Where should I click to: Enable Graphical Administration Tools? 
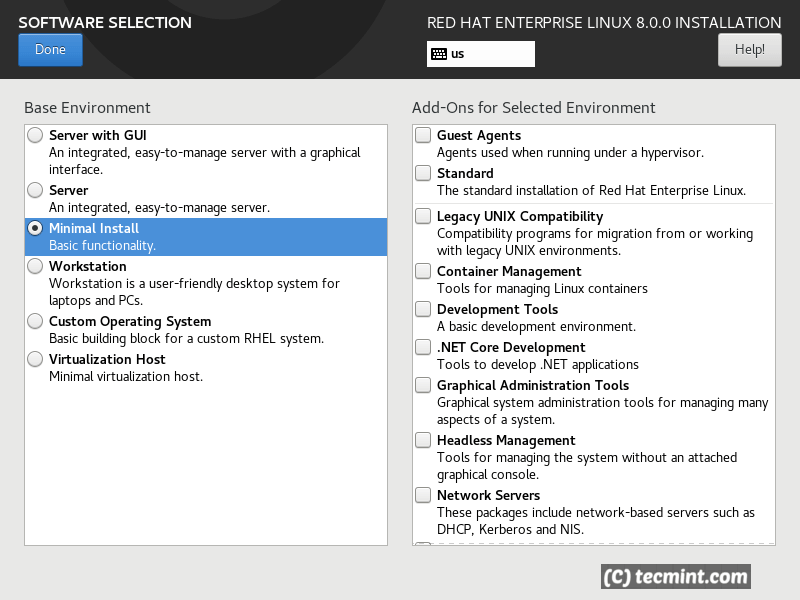[x=422, y=385]
